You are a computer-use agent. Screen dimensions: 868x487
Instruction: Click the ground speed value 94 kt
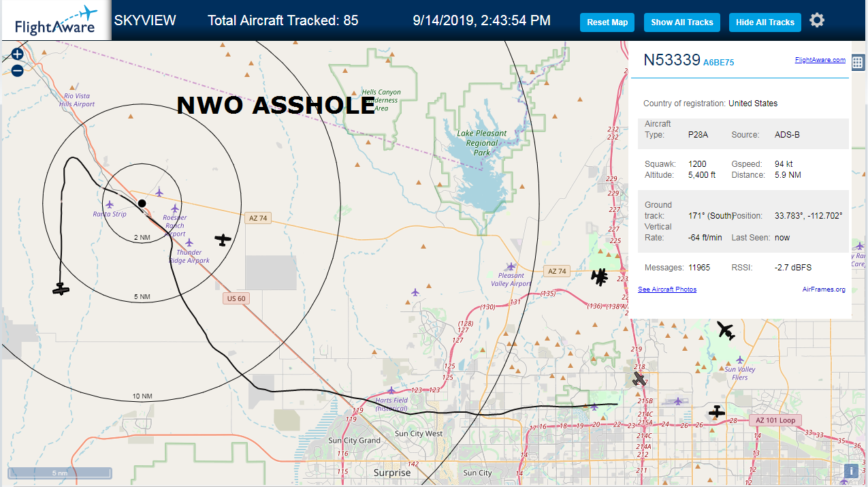[x=784, y=164]
